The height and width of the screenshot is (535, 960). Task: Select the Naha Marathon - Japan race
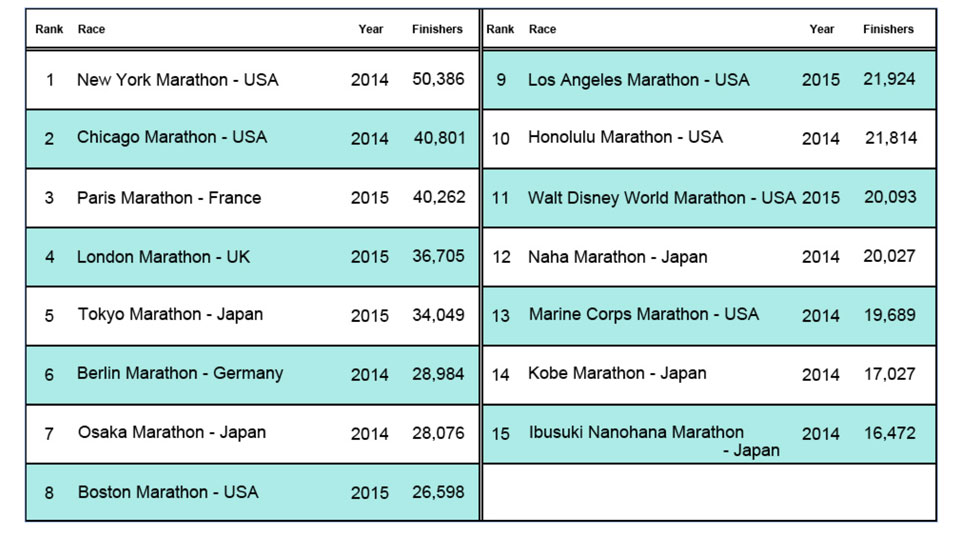pos(618,257)
